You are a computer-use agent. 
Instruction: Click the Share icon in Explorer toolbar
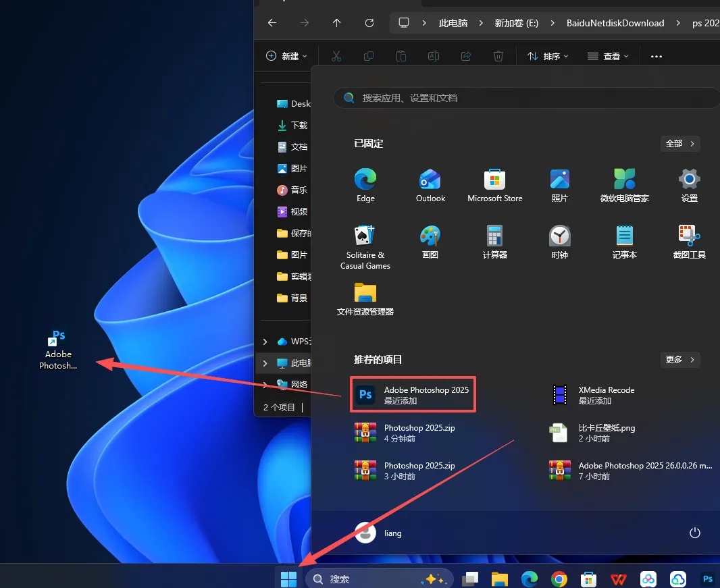coord(466,56)
